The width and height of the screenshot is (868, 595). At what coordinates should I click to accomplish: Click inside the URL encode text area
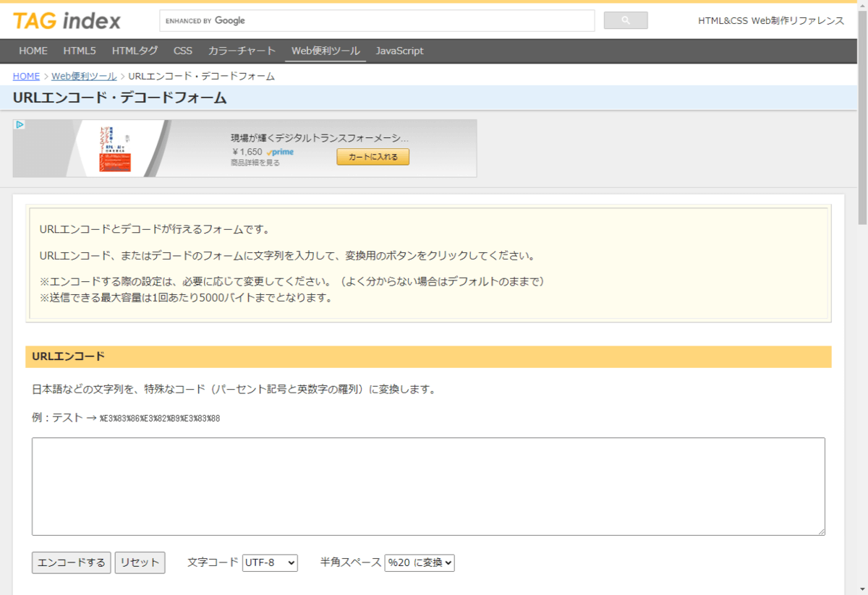click(428, 487)
